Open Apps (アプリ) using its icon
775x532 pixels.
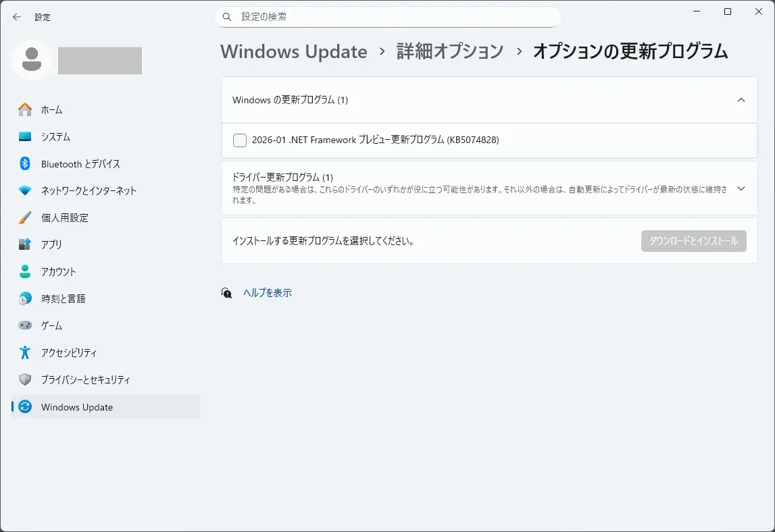pos(25,244)
